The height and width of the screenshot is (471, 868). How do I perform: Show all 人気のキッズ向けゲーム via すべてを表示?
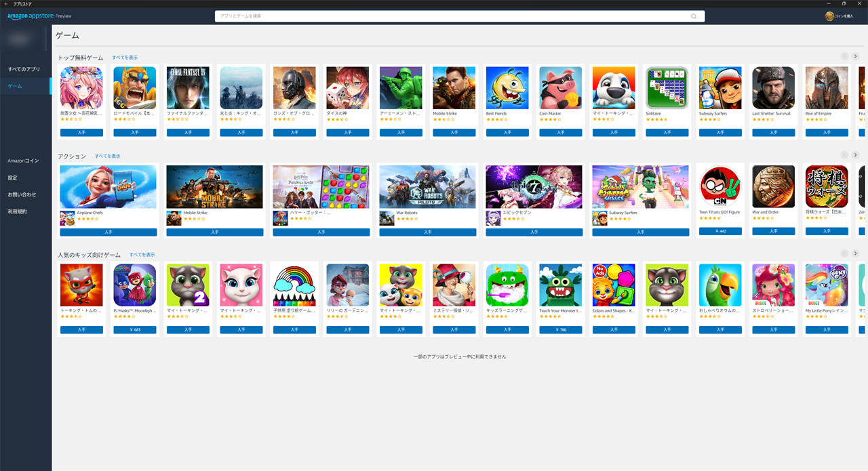click(x=142, y=255)
